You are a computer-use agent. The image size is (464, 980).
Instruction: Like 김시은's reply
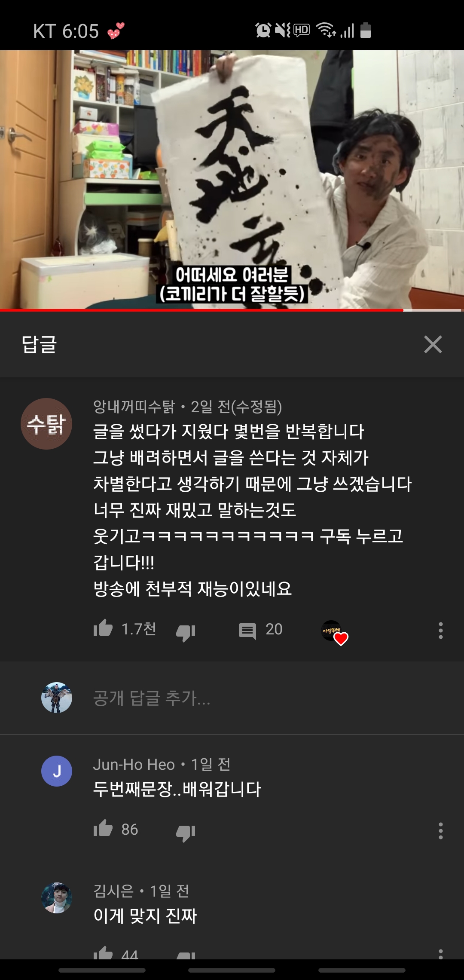[103, 952]
